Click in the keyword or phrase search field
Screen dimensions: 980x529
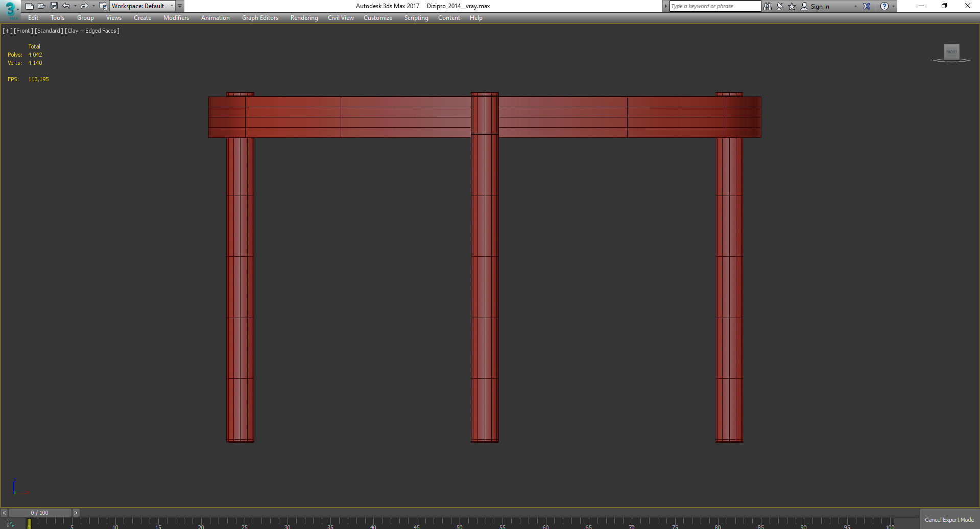coord(715,6)
